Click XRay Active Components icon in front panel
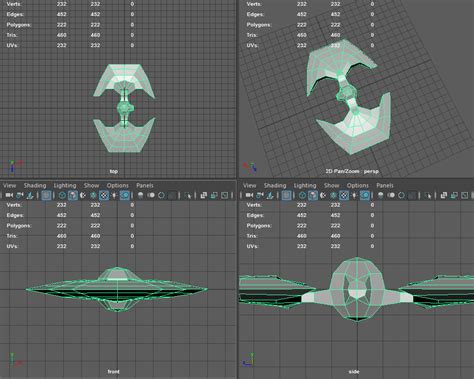474x379 pixels. pyautogui.click(x=214, y=195)
